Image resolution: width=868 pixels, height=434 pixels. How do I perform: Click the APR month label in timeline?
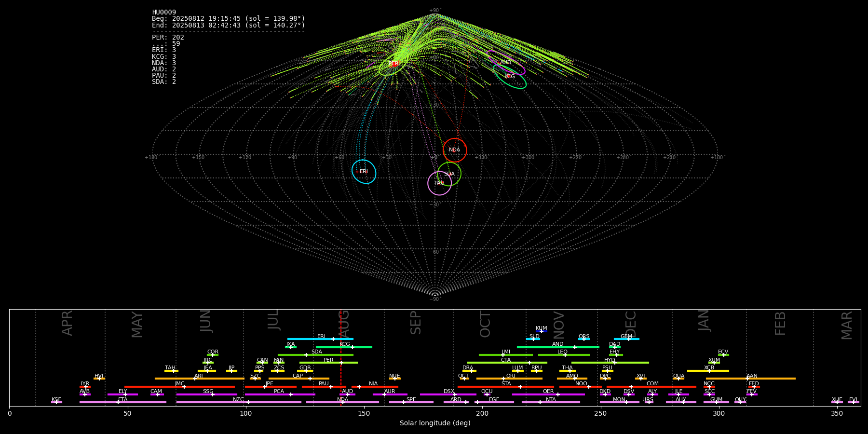(x=67, y=324)
